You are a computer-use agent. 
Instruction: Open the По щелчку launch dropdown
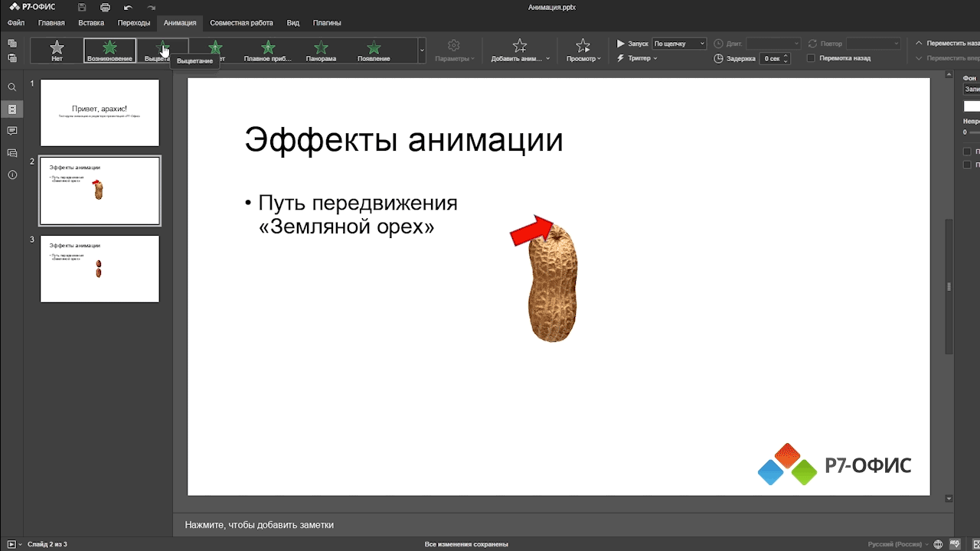pos(678,43)
